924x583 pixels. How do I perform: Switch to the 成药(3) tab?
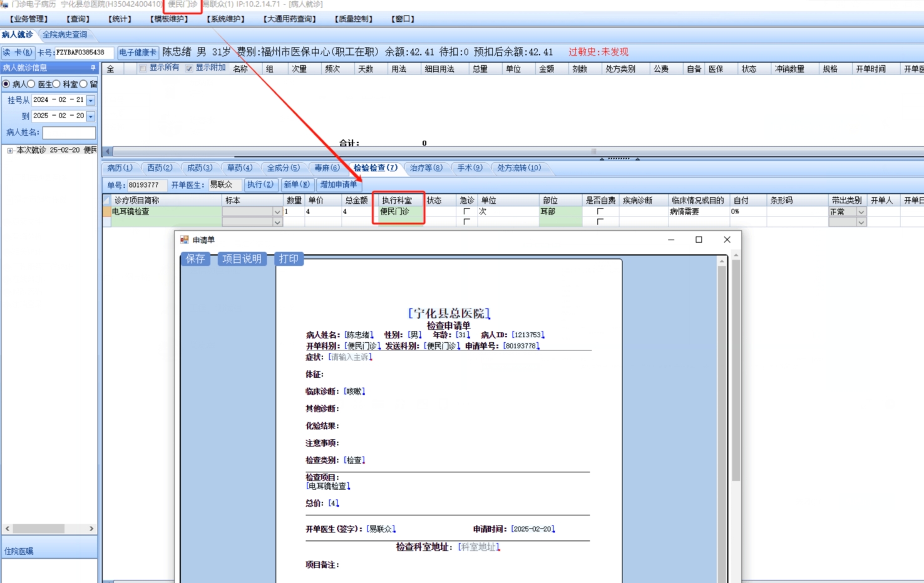click(x=200, y=168)
